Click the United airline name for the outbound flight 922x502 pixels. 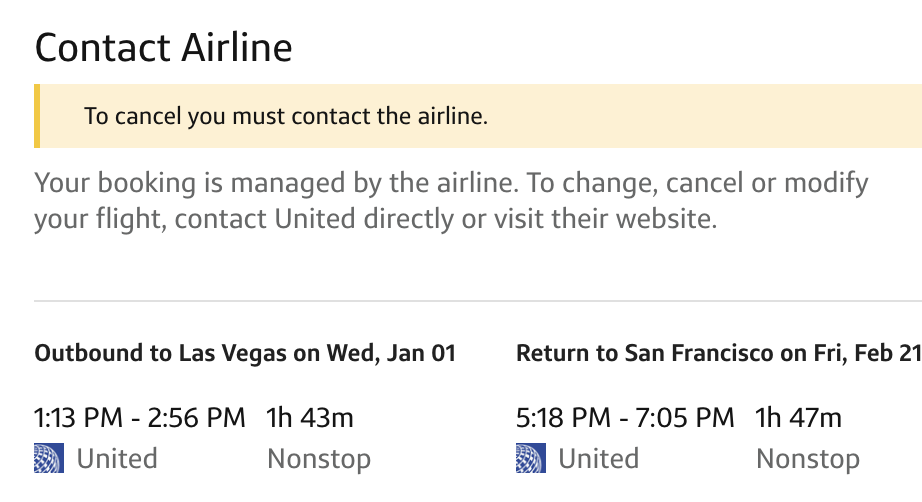pos(117,459)
